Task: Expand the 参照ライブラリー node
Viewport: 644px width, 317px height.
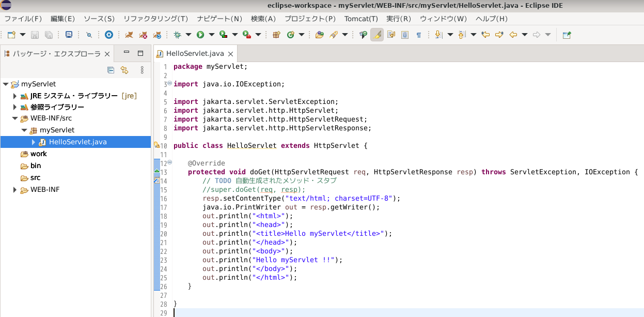Action: tap(15, 107)
